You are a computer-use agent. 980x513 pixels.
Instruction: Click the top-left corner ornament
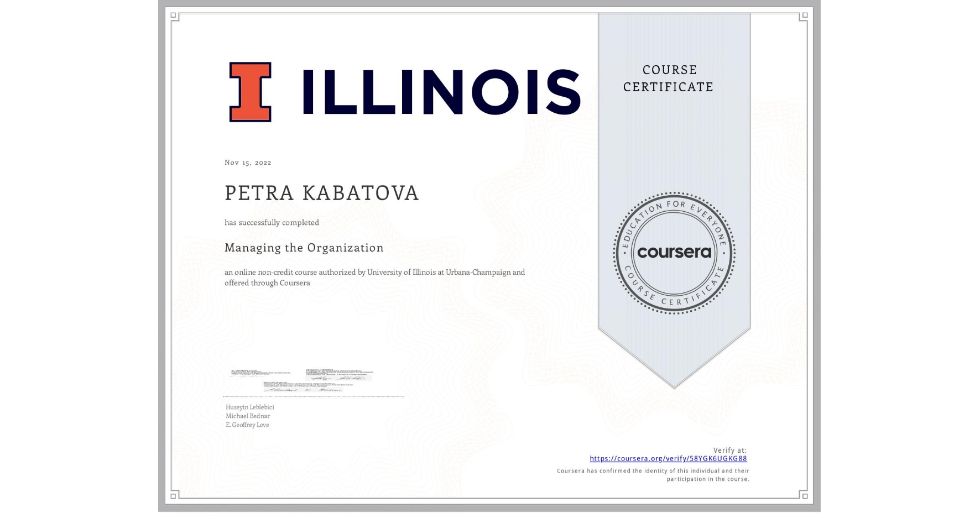tap(174, 17)
